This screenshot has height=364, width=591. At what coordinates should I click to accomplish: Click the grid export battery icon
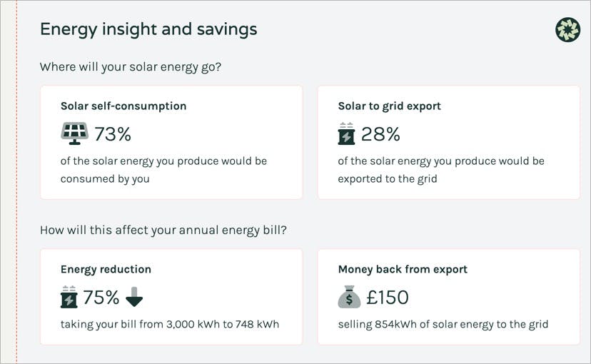346,133
